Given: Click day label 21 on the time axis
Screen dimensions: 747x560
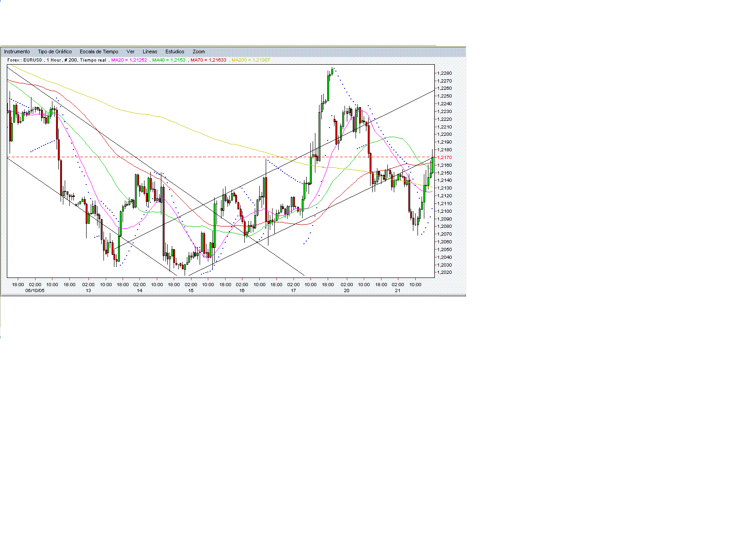Looking at the screenshot, I should pos(398,291).
